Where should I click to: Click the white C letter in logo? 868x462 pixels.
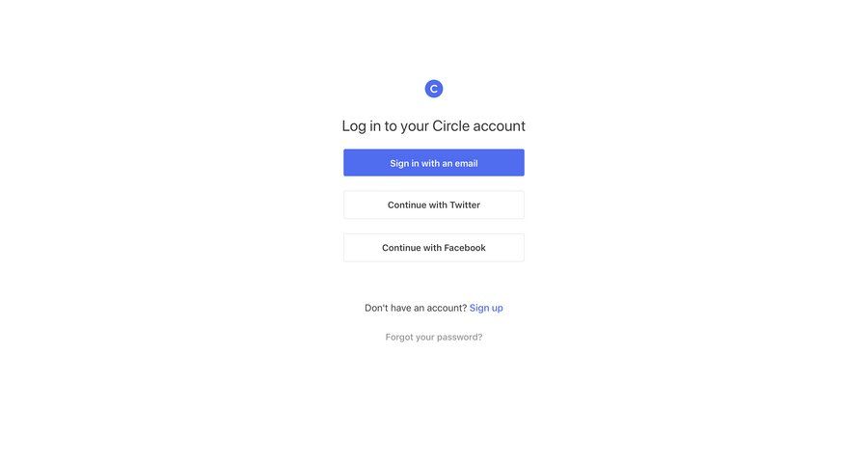(434, 89)
